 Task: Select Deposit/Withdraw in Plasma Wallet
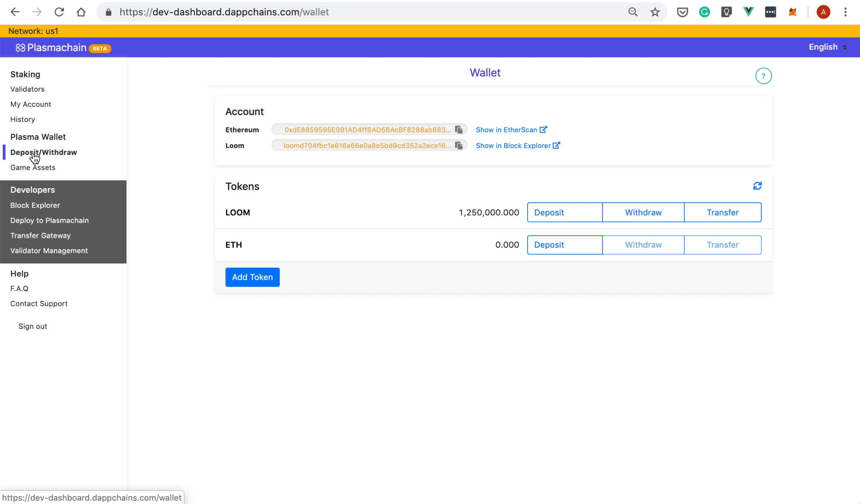click(44, 152)
